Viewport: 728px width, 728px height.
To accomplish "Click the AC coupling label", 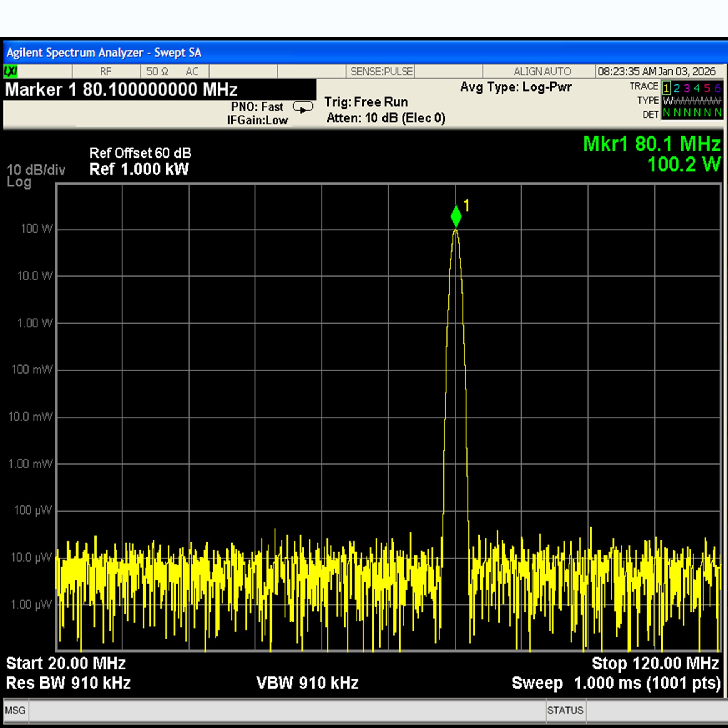I will (x=192, y=71).
